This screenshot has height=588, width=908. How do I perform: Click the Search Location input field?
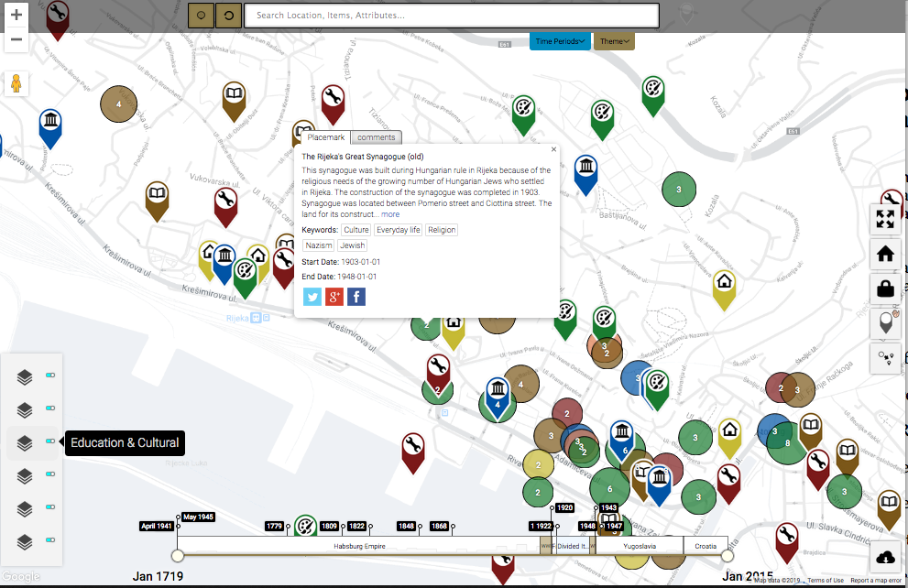(x=452, y=16)
